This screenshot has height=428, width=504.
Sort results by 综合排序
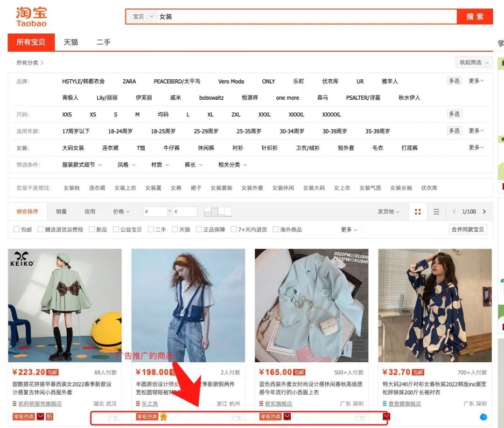pos(28,212)
